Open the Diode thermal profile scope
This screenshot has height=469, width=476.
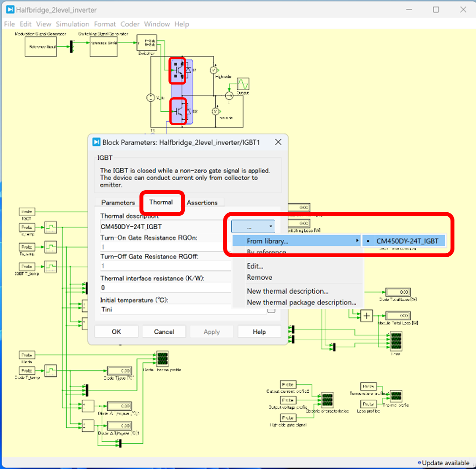[x=162, y=359]
